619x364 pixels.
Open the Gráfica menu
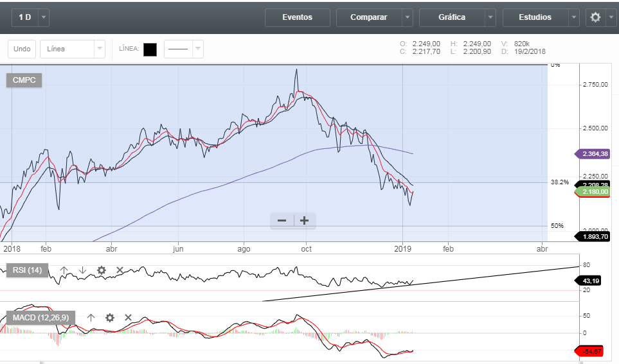452,17
